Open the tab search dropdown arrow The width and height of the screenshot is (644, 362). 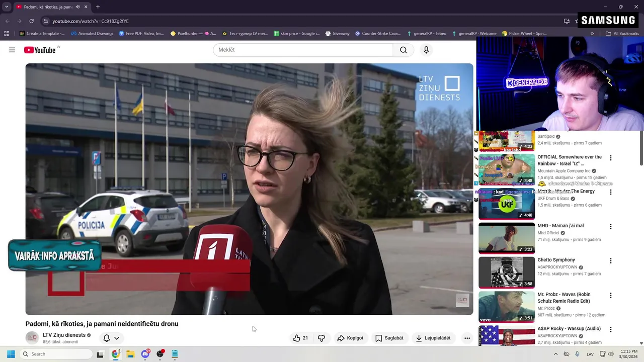pyautogui.click(x=7, y=7)
